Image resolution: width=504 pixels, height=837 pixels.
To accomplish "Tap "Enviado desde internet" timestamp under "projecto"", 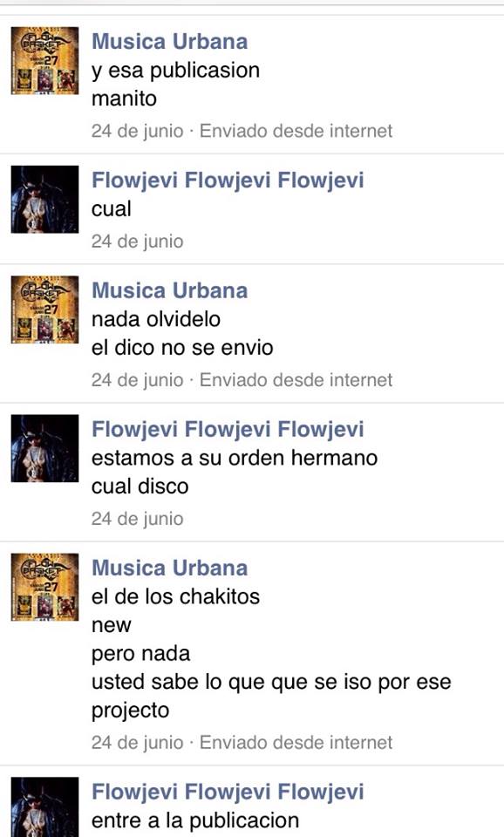I will point(296,743).
